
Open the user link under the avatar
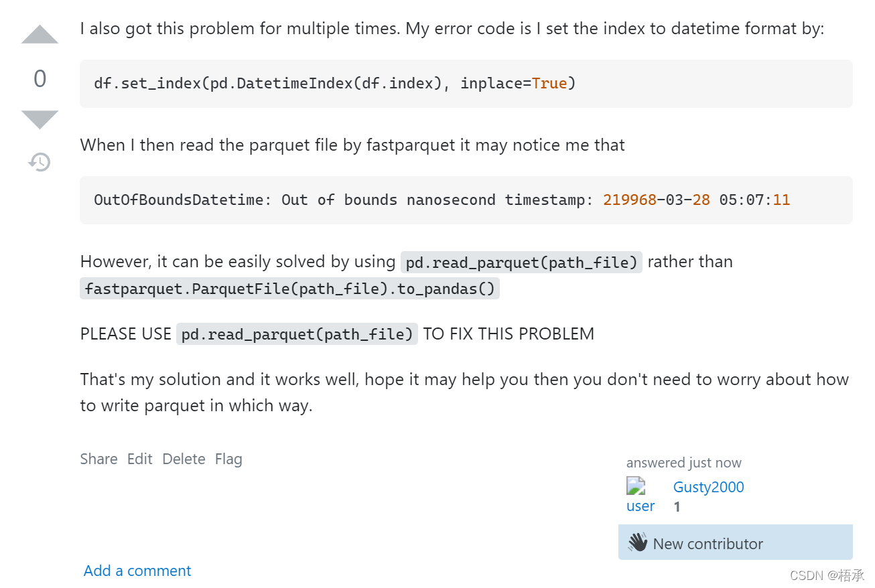[x=640, y=506]
